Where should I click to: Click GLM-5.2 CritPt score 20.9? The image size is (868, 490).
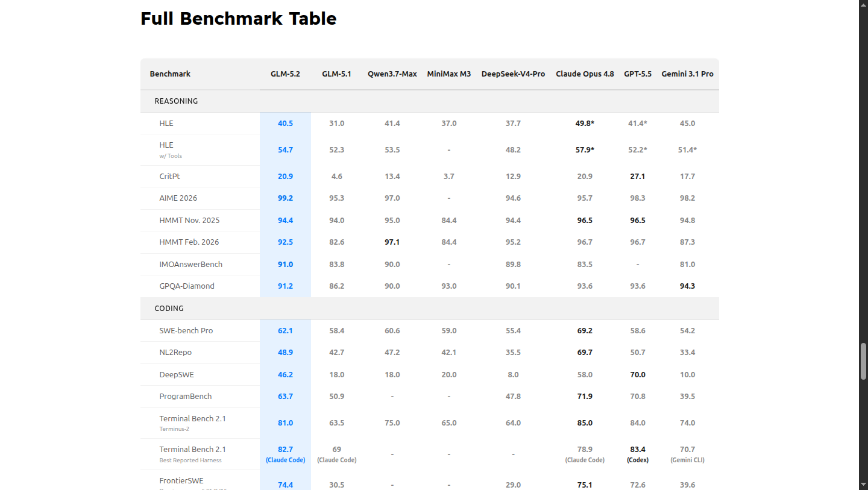(285, 177)
